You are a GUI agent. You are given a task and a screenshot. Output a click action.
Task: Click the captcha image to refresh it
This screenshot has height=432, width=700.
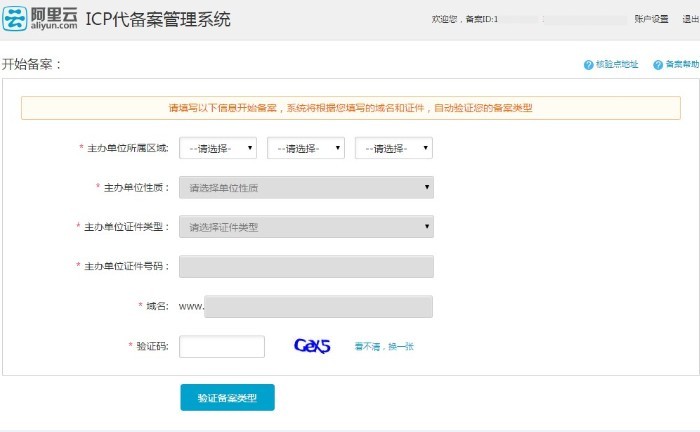[312, 346]
